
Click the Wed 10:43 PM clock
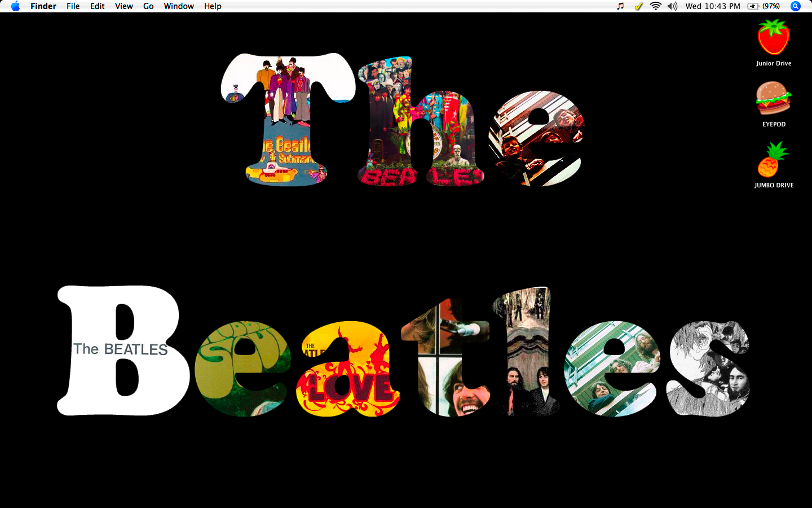pos(713,6)
